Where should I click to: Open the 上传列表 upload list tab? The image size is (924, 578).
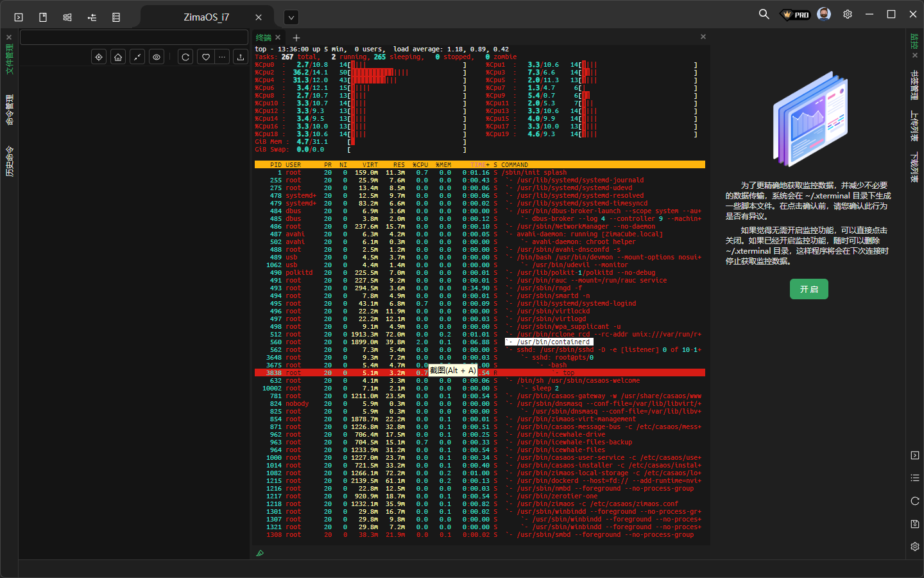(x=915, y=126)
